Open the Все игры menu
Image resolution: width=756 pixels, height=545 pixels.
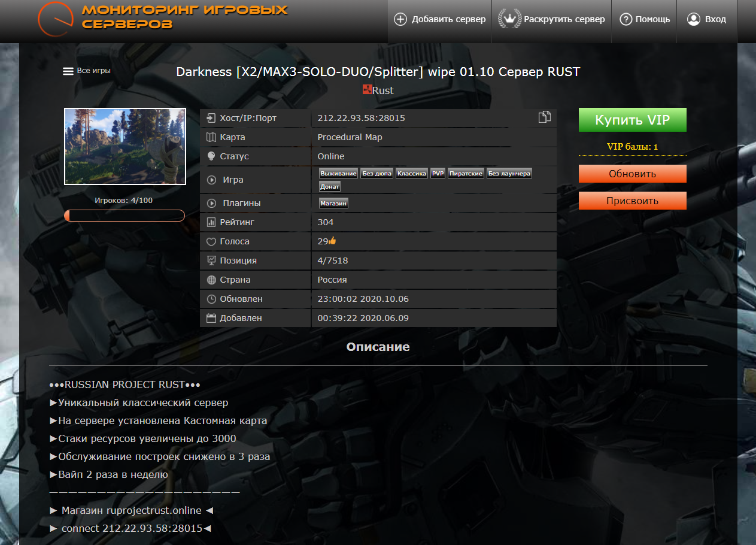click(93, 71)
